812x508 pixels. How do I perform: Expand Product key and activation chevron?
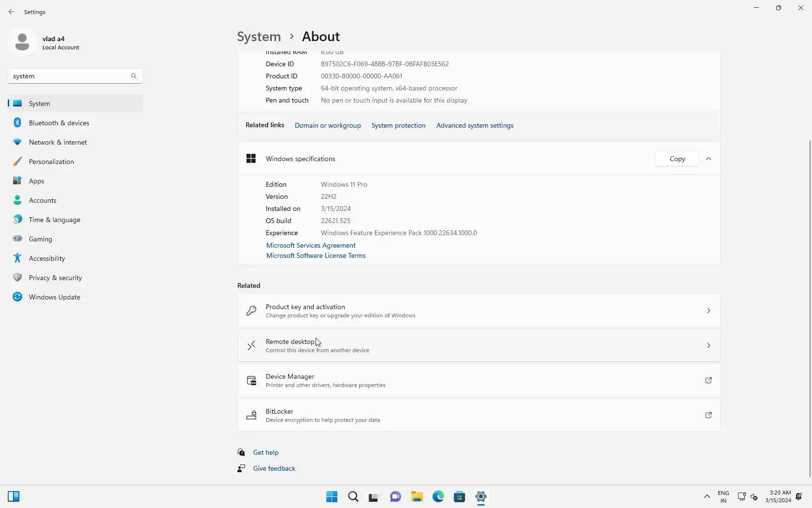coord(709,311)
